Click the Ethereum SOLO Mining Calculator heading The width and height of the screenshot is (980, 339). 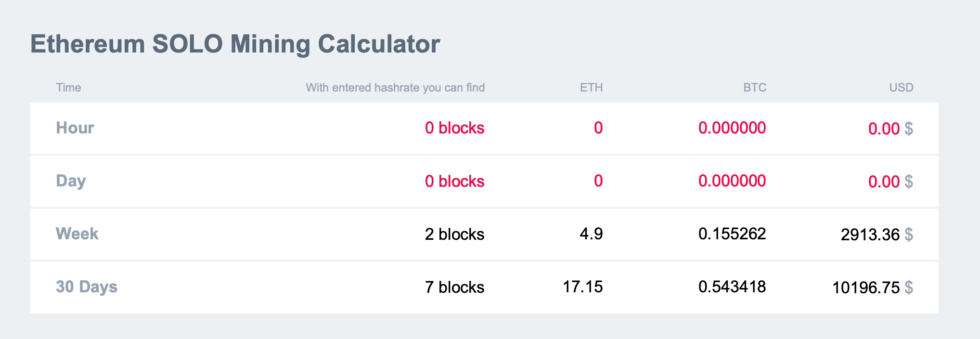click(x=235, y=44)
